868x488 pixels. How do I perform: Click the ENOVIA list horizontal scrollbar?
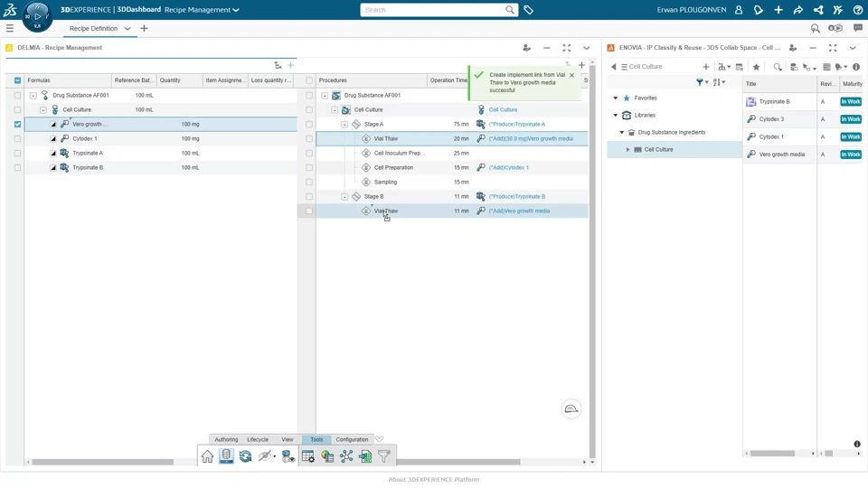tap(772, 454)
